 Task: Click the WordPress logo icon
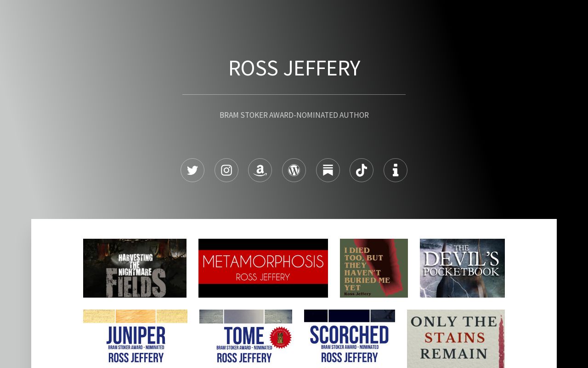click(x=294, y=170)
